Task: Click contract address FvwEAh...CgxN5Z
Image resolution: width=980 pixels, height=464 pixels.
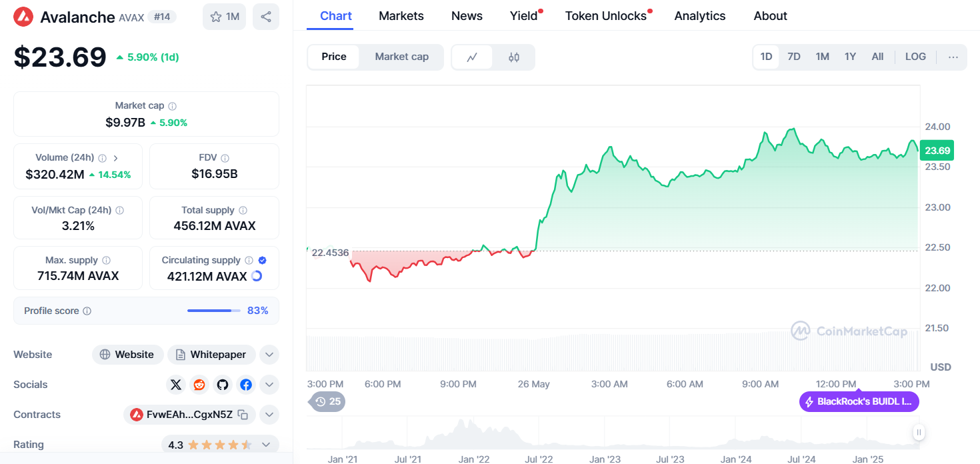Action: coord(190,415)
